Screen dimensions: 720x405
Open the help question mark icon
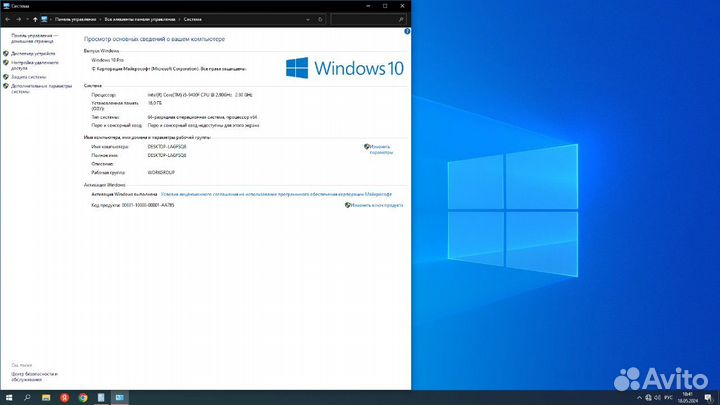[407, 31]
